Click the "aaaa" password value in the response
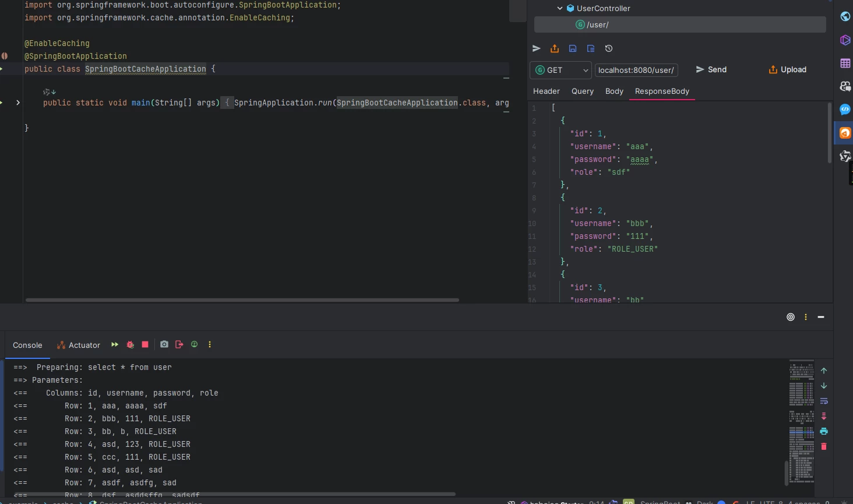 tap(640, 159)
